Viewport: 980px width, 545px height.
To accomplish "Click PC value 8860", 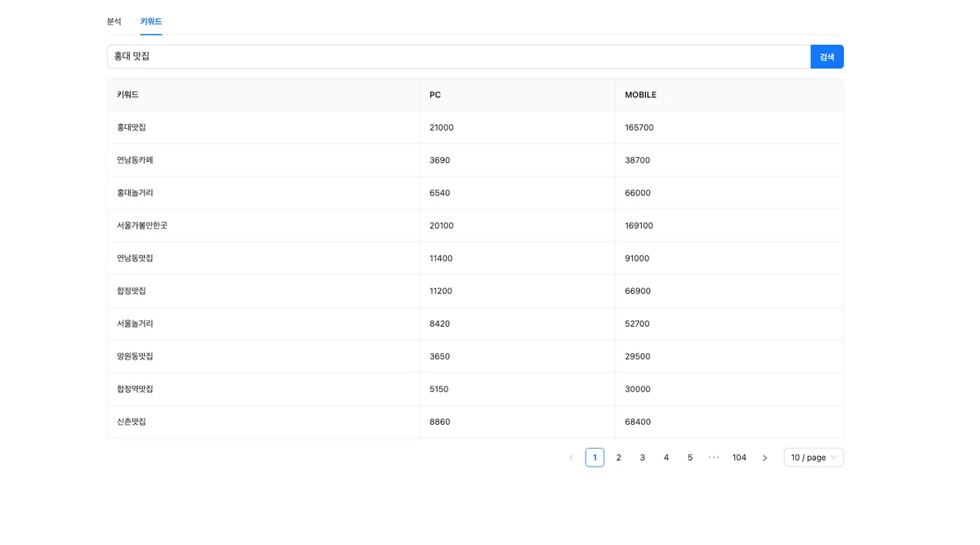I will point(439,422).
